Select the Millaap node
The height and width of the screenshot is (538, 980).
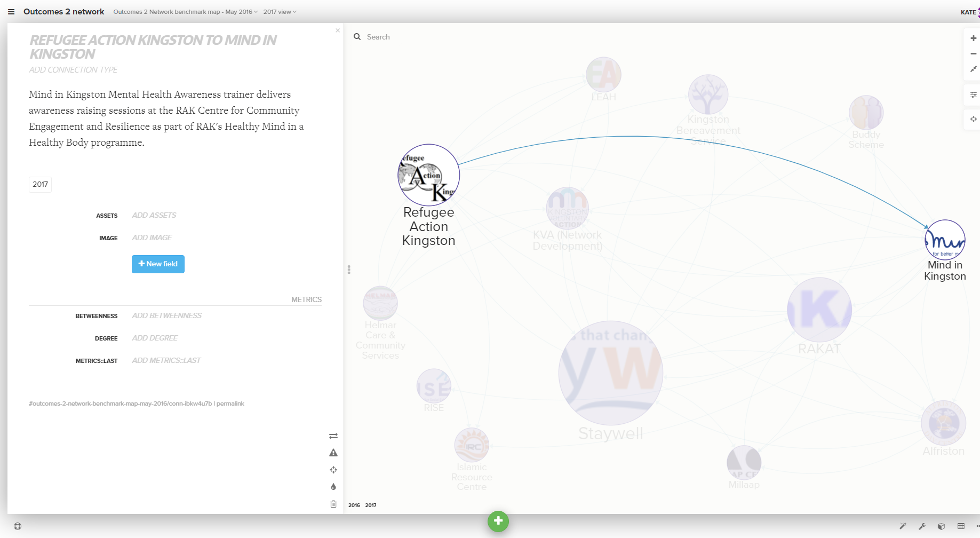click(744, 463)
